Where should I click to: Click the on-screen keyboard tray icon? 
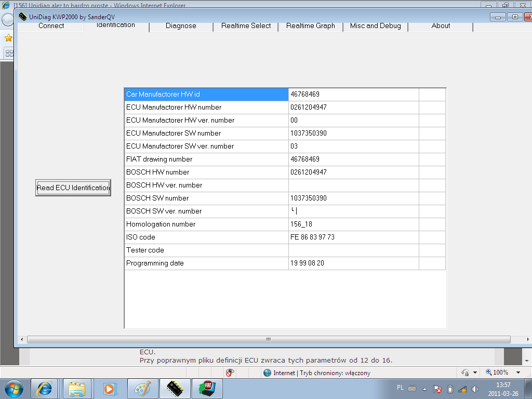(412, 388)
